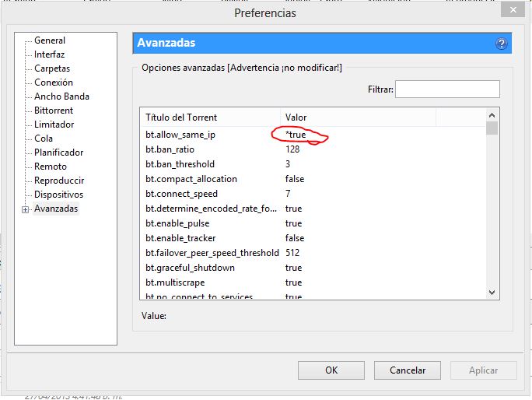Image resolution: width=532 pixels, height=400 pixels.
Task: Open the Planificador page
Action: pos(58,152)
